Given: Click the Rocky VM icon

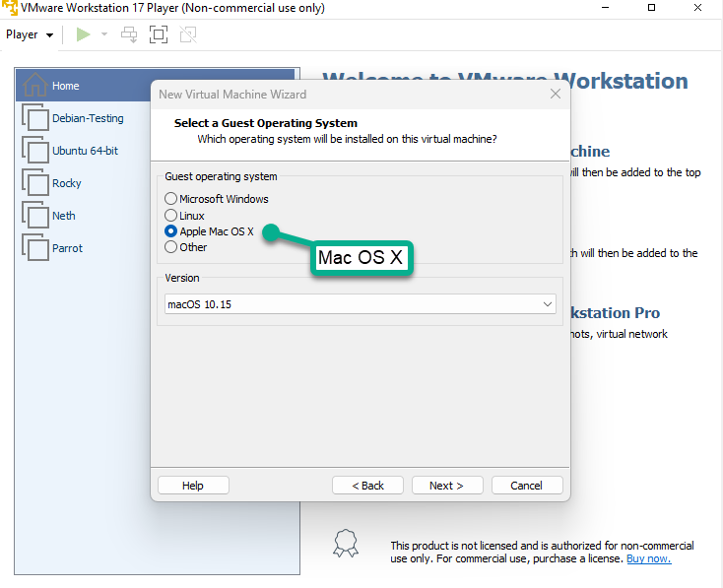Looking at the screenshot, I should 36,183.
